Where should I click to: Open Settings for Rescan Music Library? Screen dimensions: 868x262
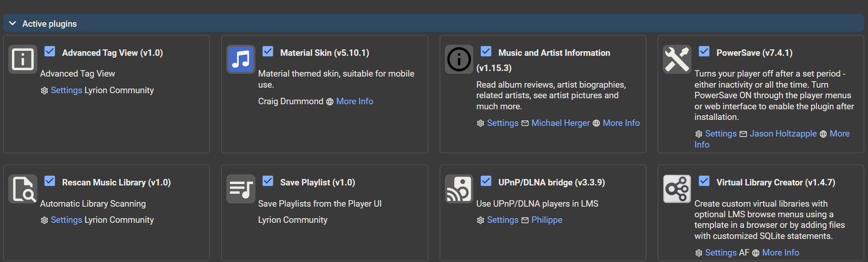click(66, 220)
